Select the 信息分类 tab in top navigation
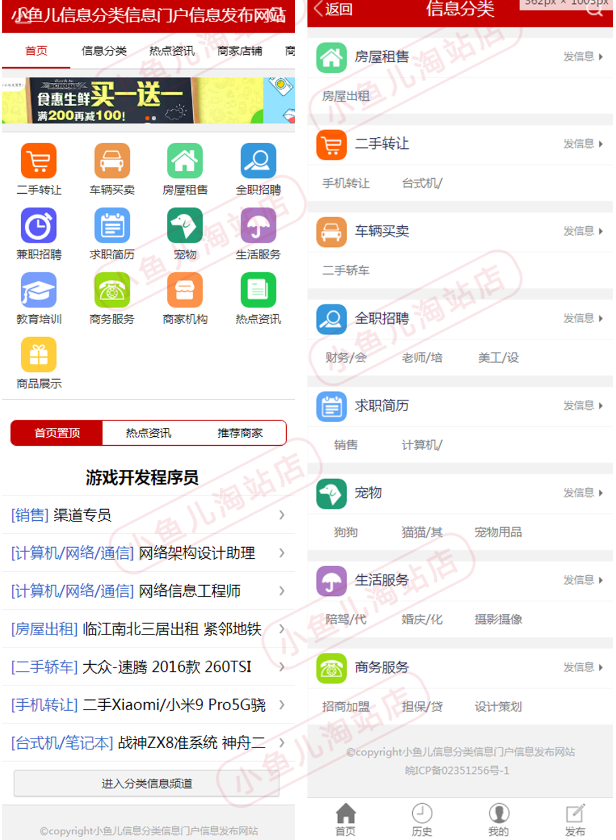Screen dimensions: 616x840 pyautogui.click(x=104, y=51)
